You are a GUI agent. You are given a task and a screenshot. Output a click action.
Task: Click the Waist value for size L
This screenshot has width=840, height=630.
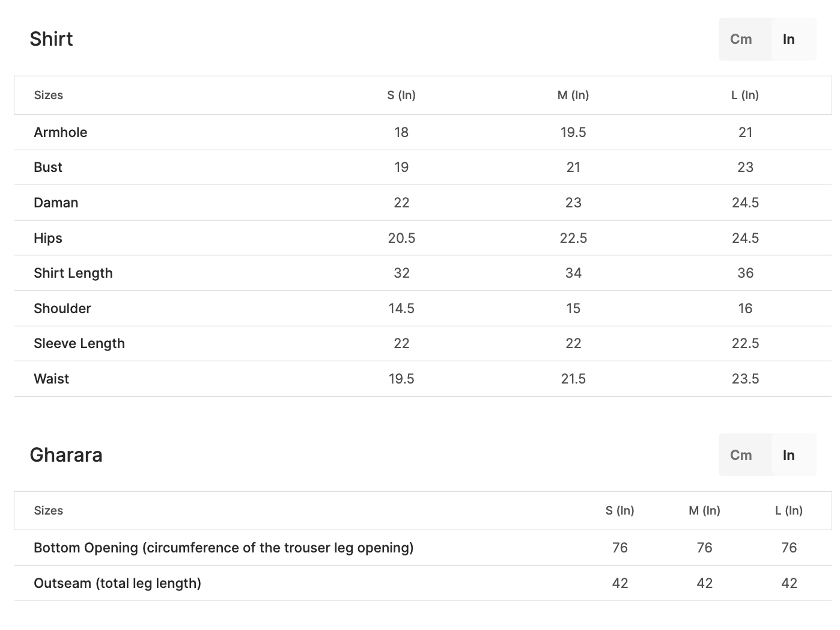click(745, 379)
